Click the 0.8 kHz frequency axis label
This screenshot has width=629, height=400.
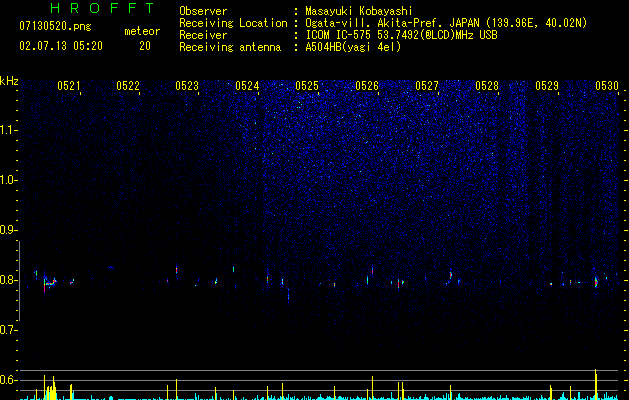click(8, 280)
